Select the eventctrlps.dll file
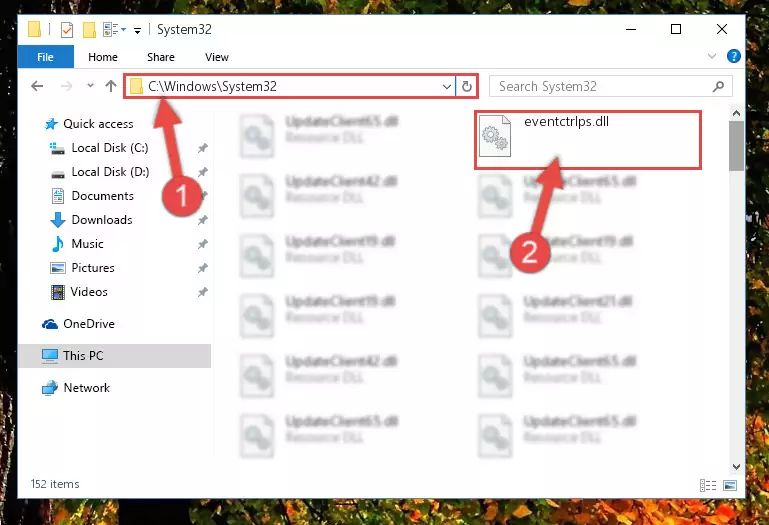Screen dimensions: 769x525 (x=588, y=140)
